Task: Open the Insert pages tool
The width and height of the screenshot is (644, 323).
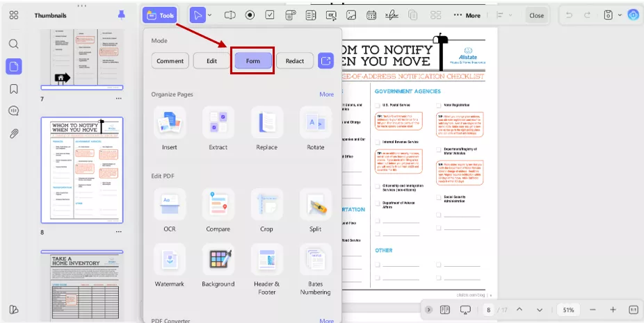Action: 169,129
